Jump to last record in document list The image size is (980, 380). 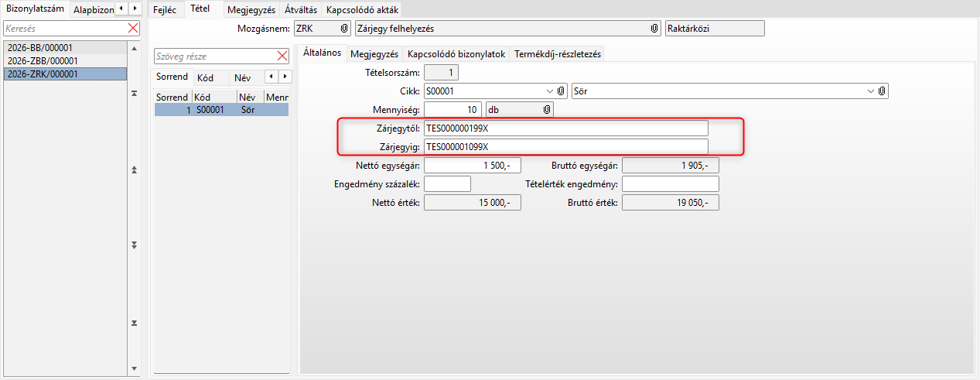134,323
